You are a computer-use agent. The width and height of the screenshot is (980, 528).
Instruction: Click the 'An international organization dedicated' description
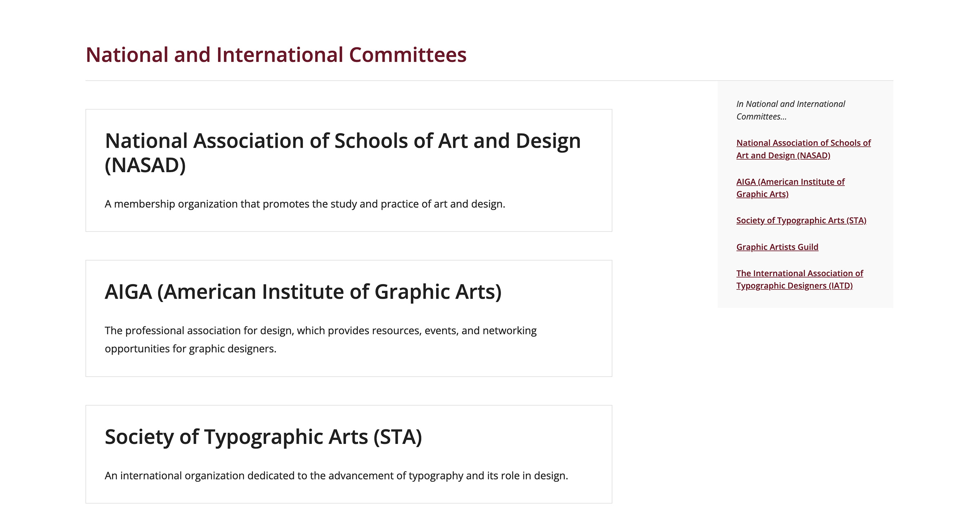click(336, 476)
